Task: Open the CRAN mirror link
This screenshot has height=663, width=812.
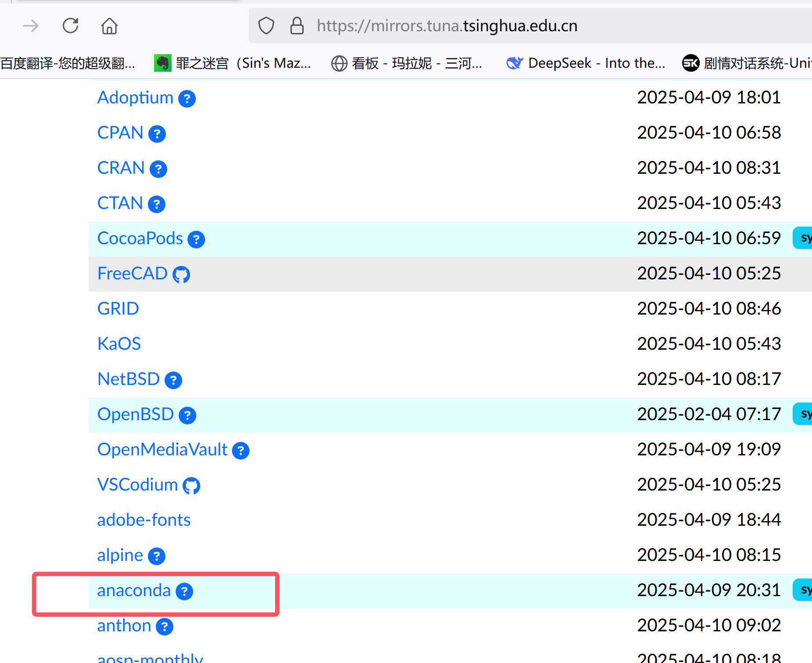Action: 121,168
